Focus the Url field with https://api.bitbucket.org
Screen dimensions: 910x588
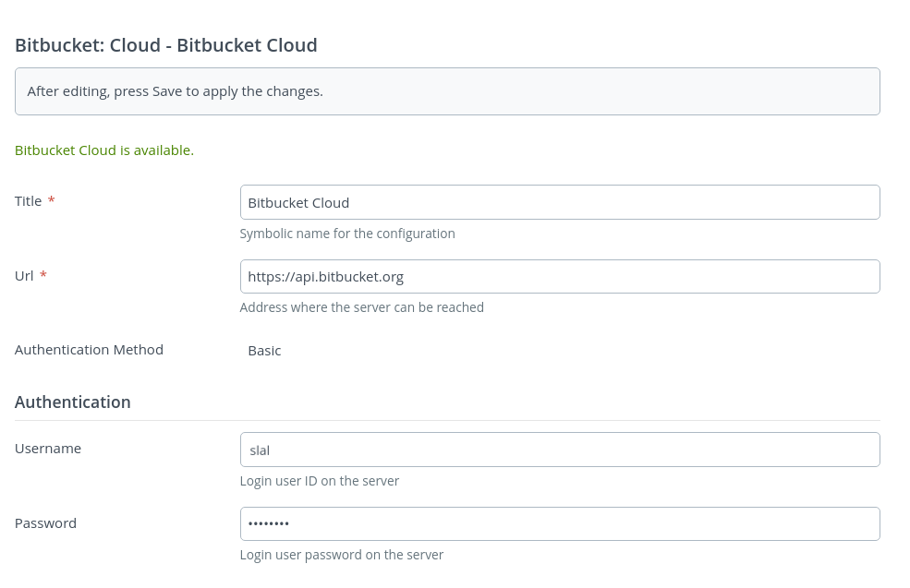point(559,276)
